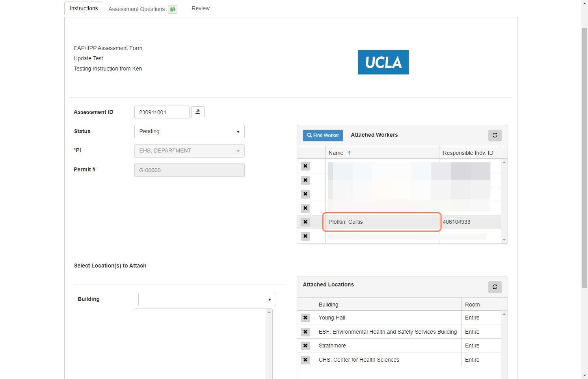Remove the first attached worker row
588x379 pixels.
click(305, 166)
